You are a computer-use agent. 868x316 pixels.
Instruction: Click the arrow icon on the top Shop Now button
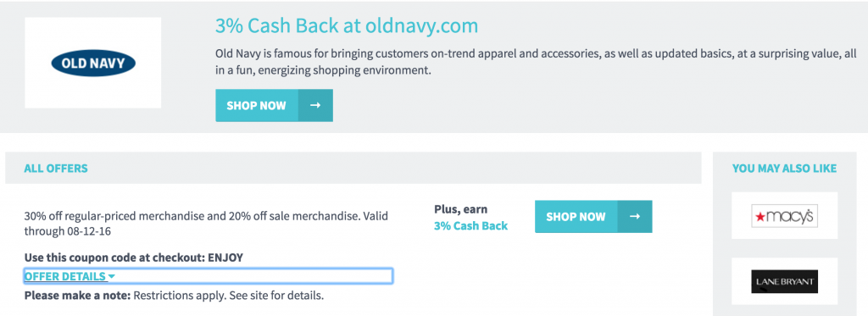coord(315,105)
